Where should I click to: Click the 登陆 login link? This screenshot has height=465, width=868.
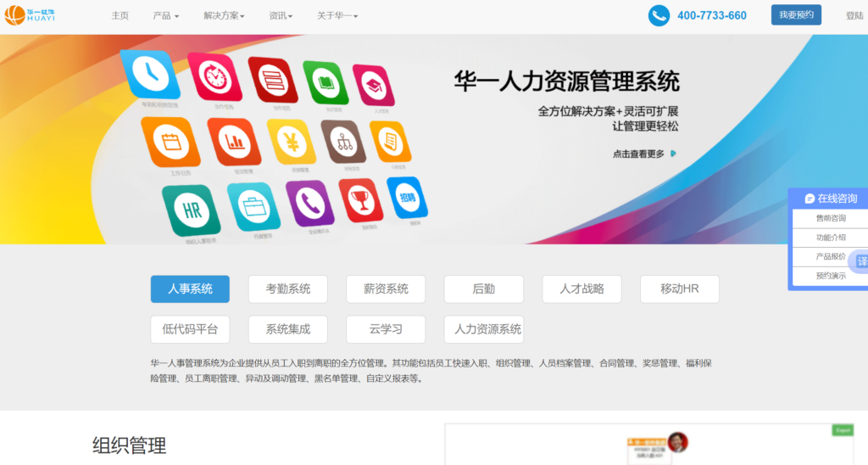coord(854,15)
